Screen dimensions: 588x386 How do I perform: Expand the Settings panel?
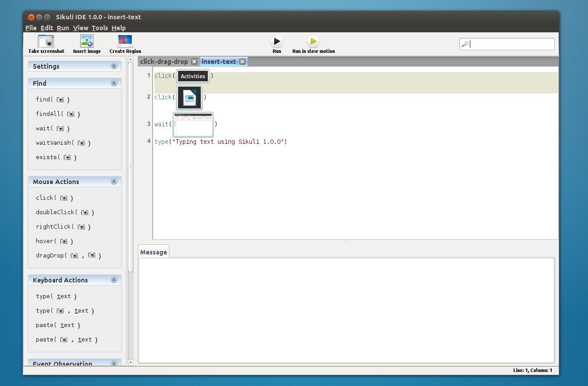[x=114, y=66]
